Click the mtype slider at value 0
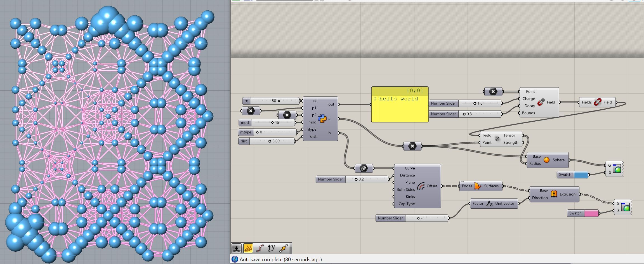This screenshot has width=644, height=264. (267, 132)
